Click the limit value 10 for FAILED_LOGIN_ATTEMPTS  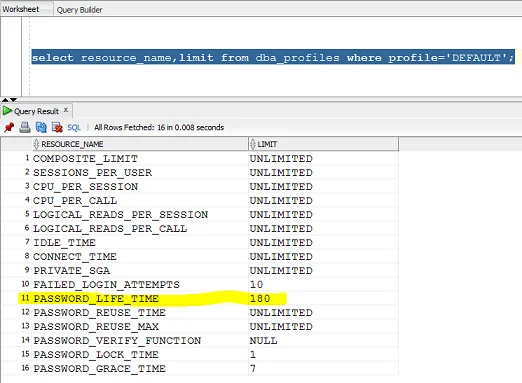point(256,285)
